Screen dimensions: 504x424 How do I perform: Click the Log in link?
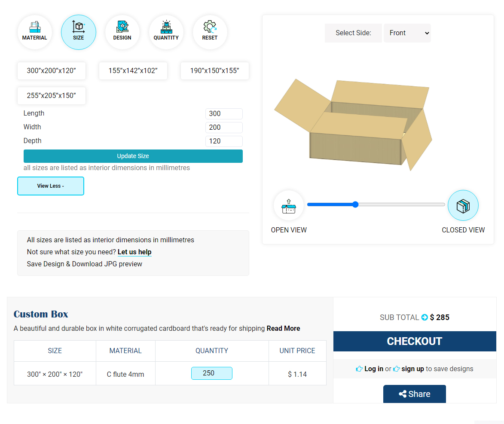click(373, 369)
